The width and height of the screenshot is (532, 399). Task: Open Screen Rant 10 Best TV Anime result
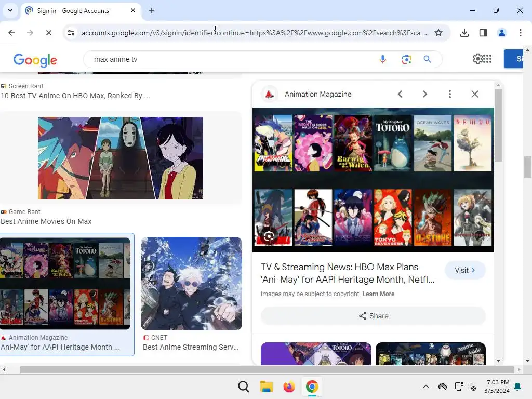75,96
